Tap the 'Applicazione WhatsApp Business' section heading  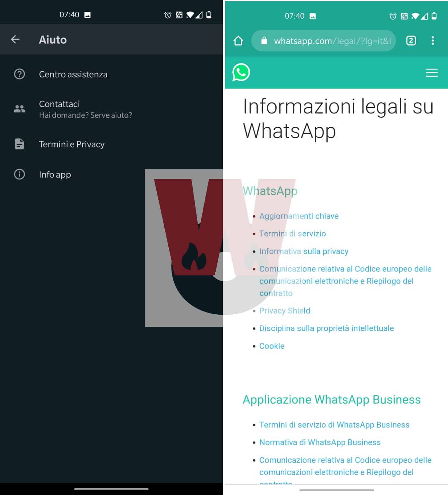coord(332,399)
